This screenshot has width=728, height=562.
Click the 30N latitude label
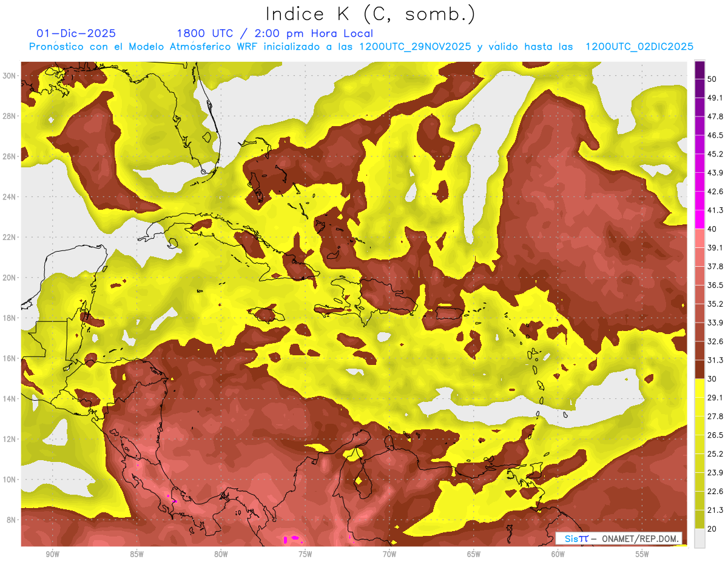pyautogui.click(x=9, y=75)
